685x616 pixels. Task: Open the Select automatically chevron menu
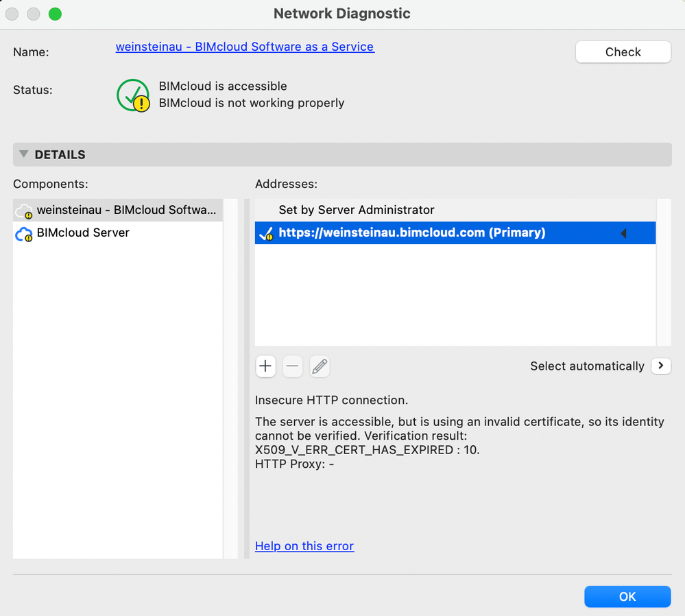(x=661, y=366)
